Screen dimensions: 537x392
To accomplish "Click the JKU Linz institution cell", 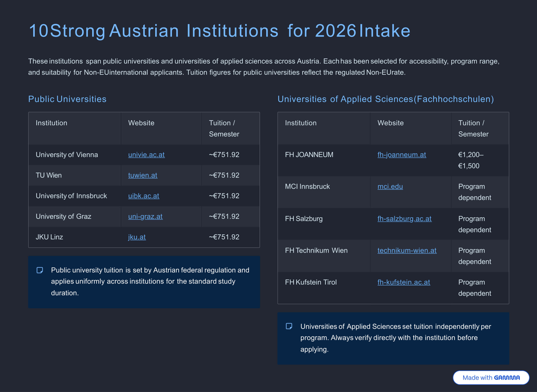I will (x=49, y=237).
